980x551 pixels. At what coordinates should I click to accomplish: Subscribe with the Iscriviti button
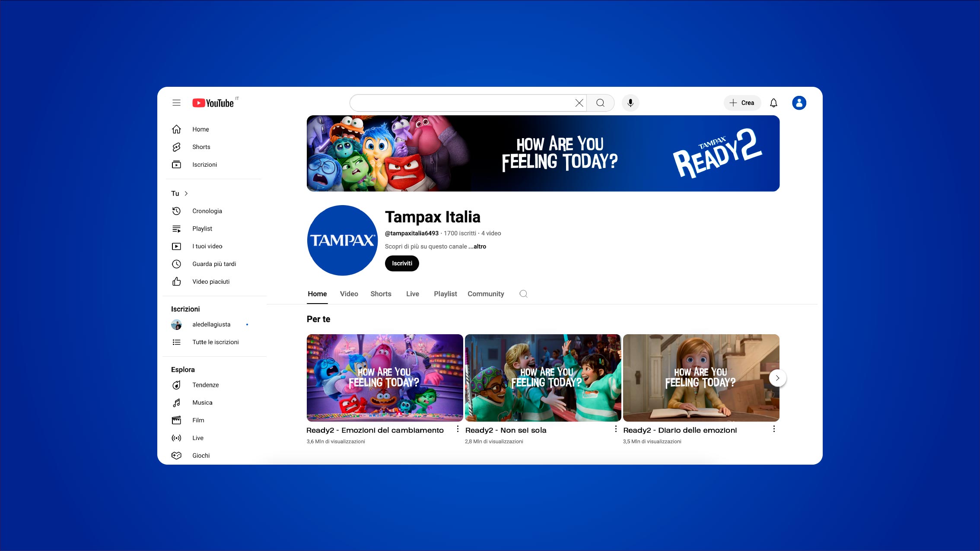[x=402, y=263]
